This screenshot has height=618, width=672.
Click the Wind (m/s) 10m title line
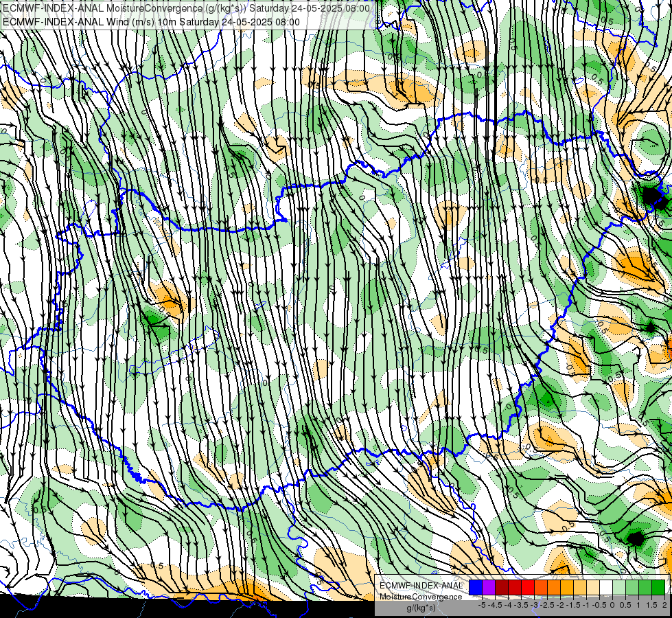151,22
